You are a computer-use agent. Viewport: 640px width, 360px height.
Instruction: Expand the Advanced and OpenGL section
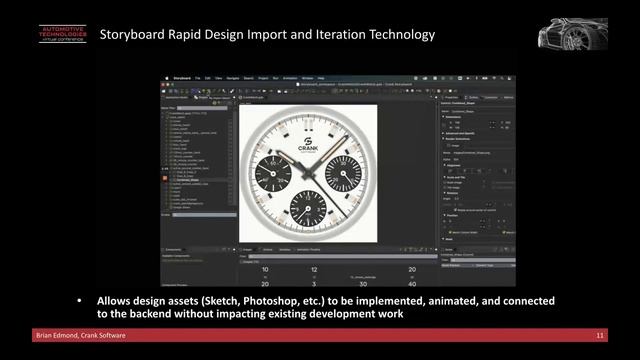click(x=443, y=133)
